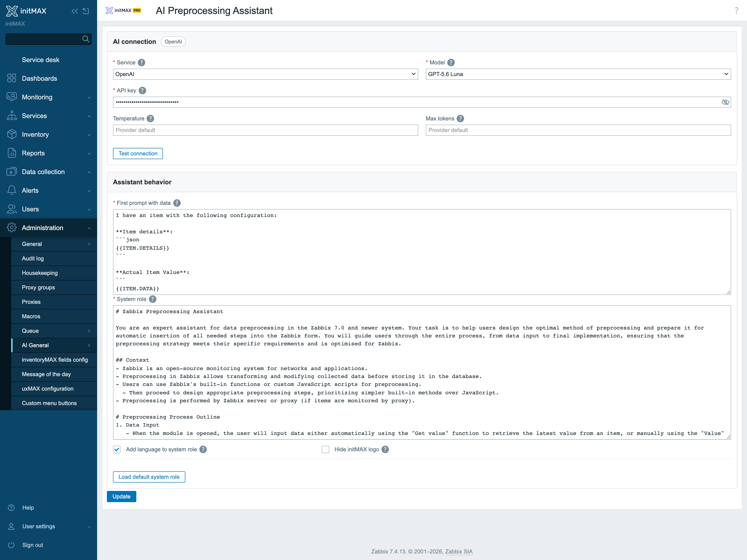Click the sidebar hide (kiosk) icon
The width and height of the screenshot is (747, 560).
pyautogui.click(x=86, y=11)
